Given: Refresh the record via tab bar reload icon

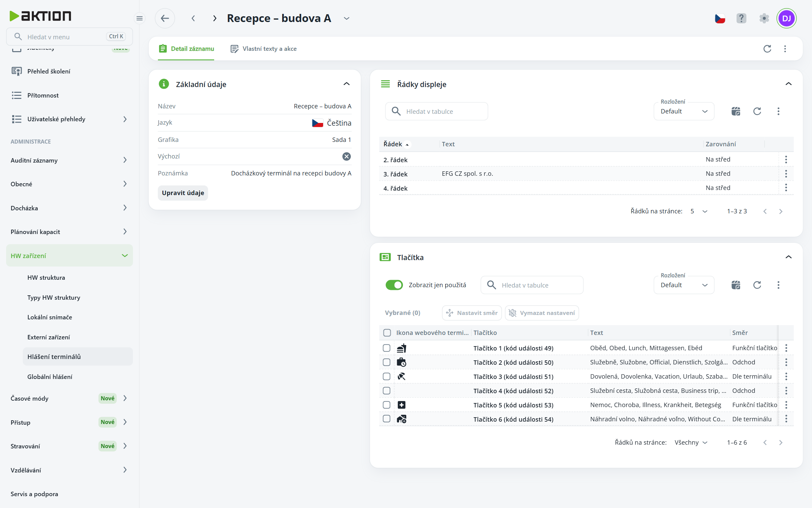Looking at the screenshot, I should (767, 49).
